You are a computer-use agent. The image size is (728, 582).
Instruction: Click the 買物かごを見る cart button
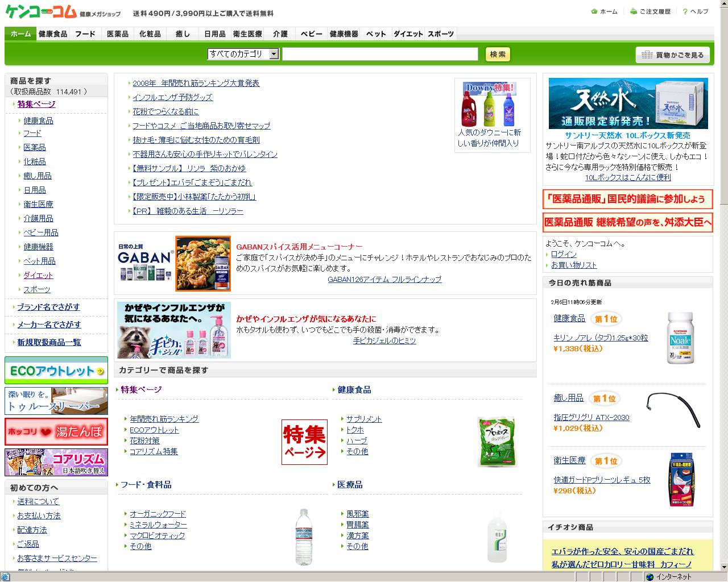(673, 55)
